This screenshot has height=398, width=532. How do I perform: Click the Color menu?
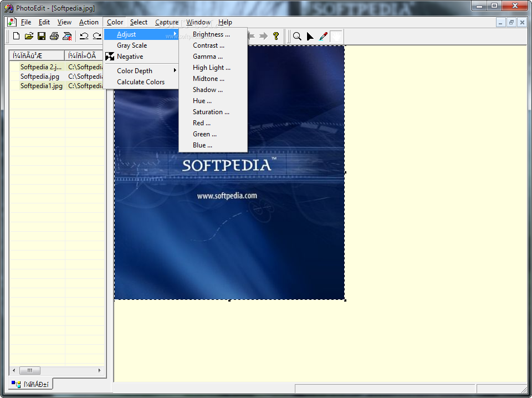coord(115,22)
